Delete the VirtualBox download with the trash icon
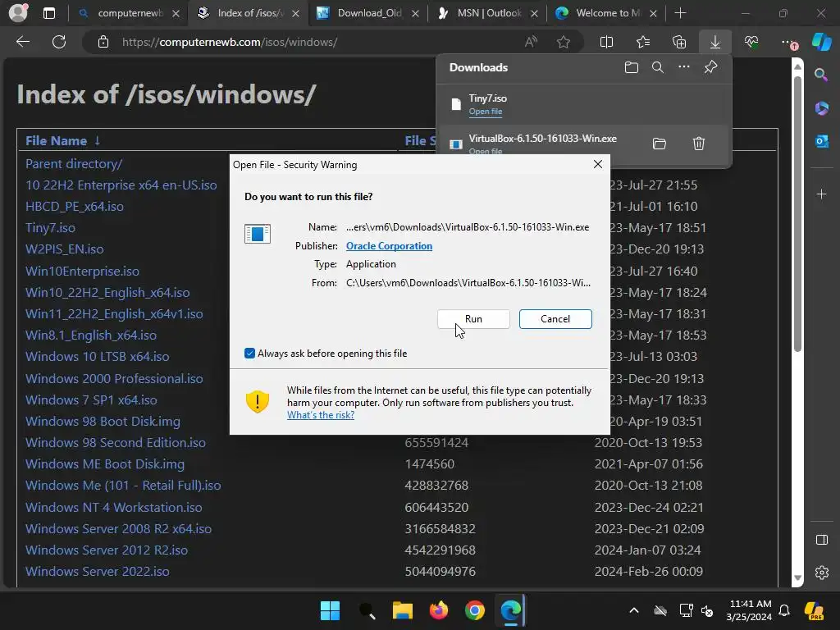840x630 pixels. tap(699, 144)
